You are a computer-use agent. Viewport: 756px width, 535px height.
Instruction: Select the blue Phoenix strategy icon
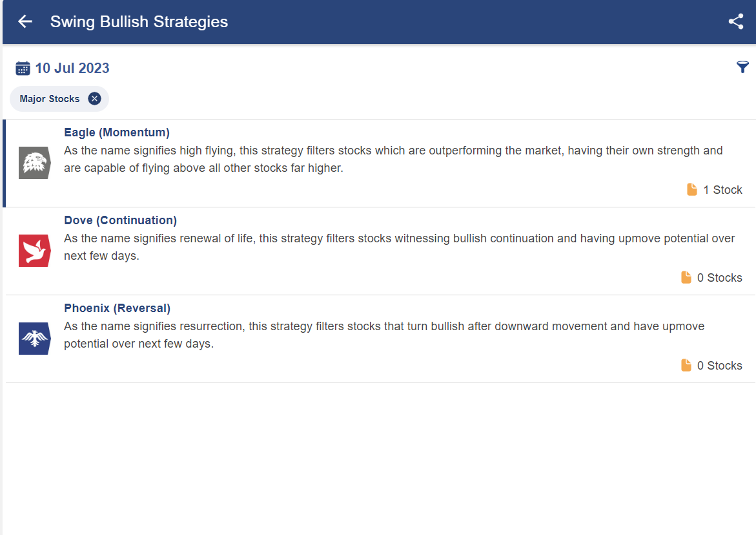point(35,338)
